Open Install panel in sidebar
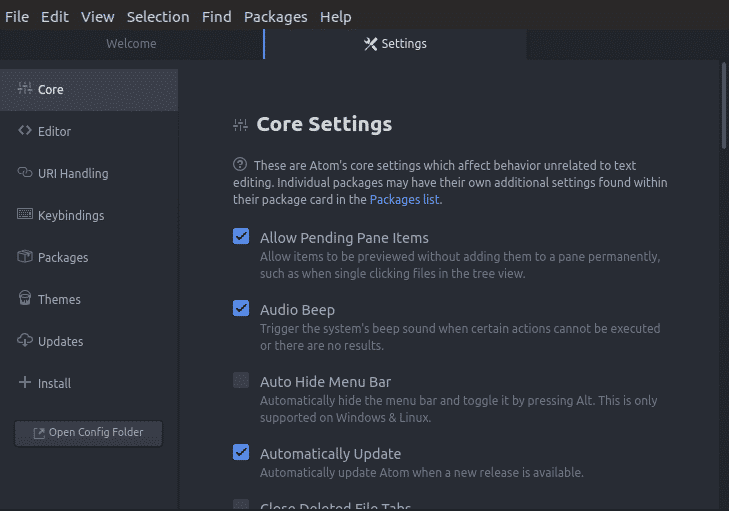Image resolution: width=729 pixels, height=511 pixels. pyautogui.click(x=89, y=383)
